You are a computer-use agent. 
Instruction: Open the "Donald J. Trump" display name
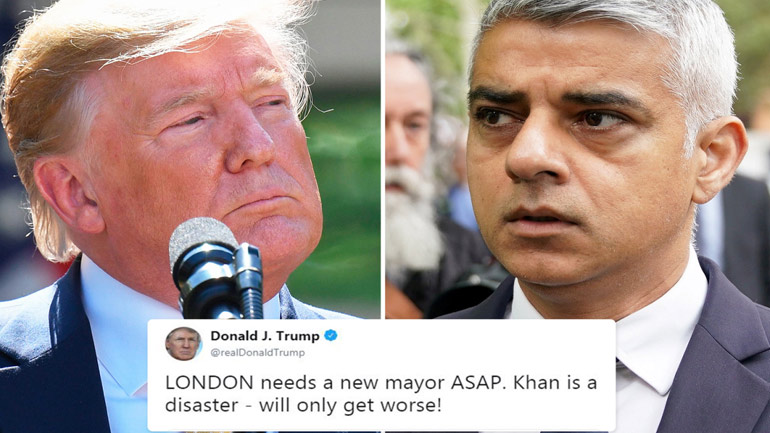tap(265, 336)
